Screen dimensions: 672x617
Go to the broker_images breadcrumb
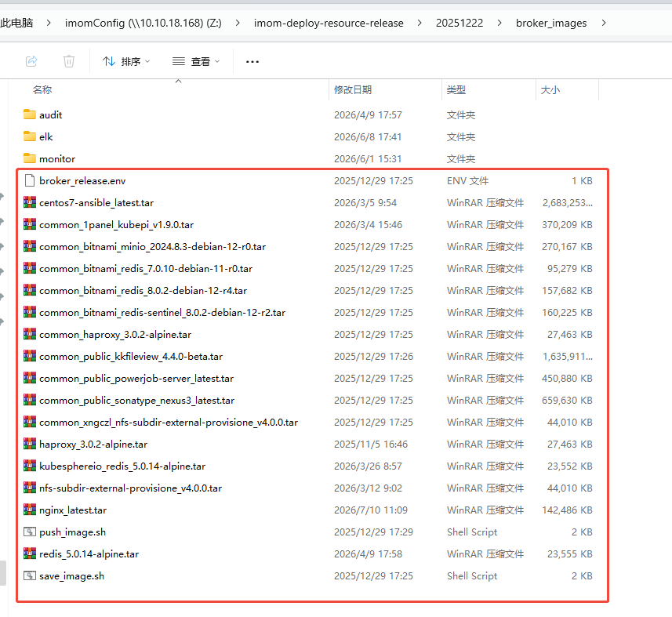click(x=551, y=23)
